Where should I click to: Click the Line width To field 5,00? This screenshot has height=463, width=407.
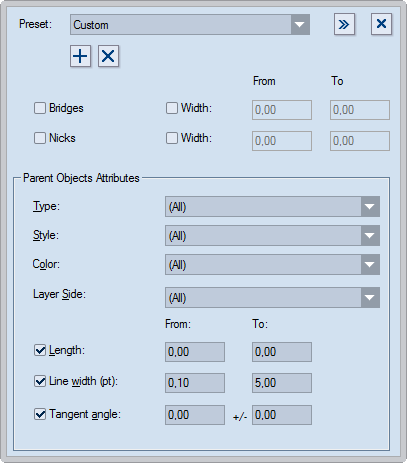pos(282,383)
